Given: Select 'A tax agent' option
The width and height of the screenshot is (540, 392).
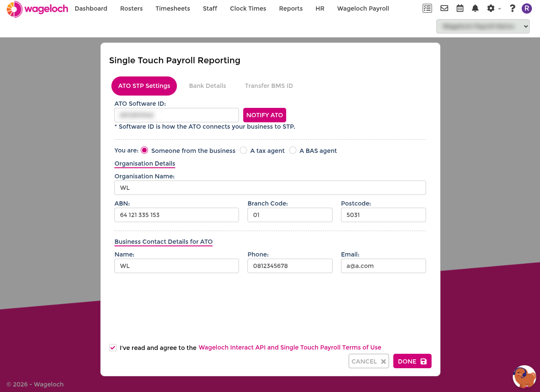Looking at the screenshot, I should (x=243, y=150).
